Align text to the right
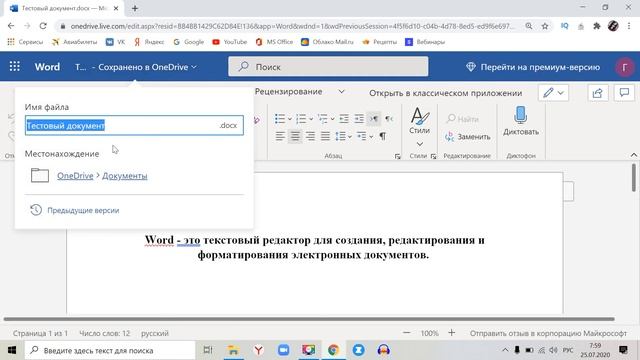640x360 pixels. 310,136
